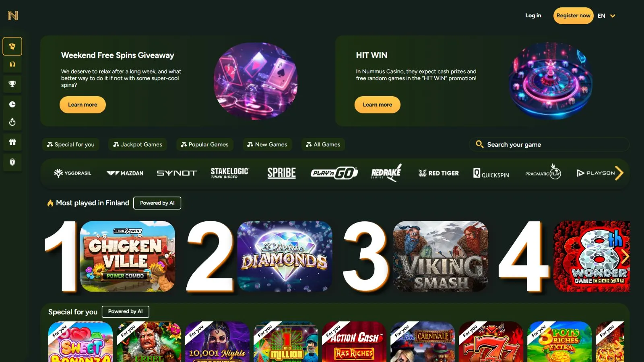Open the cards casino icon in sidebar

coord(12,46)
